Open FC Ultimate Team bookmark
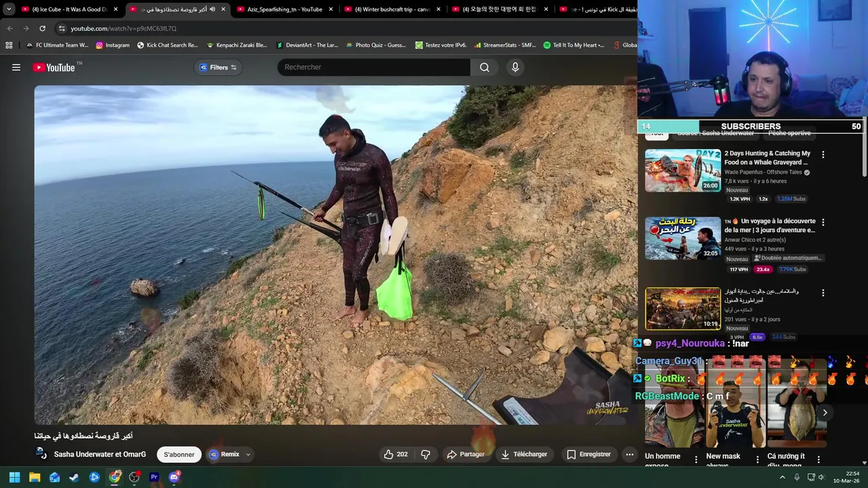The image size is (868, 488). (x=57, y=45)
